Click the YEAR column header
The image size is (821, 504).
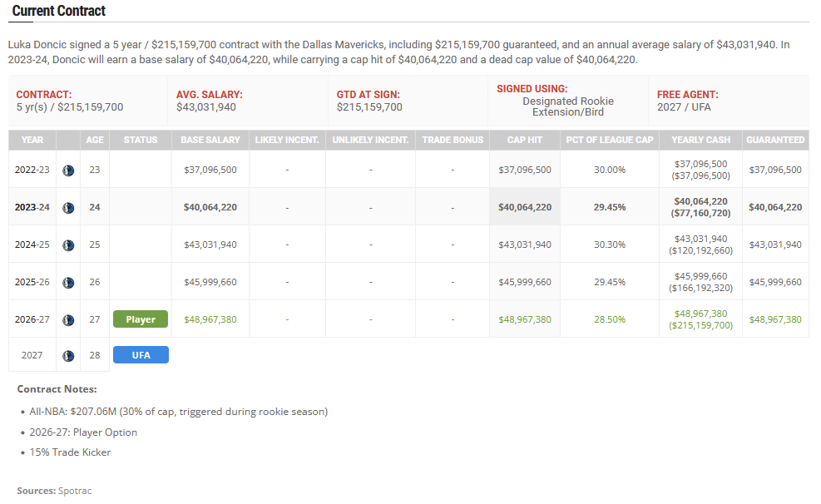(x=32, y=140)
